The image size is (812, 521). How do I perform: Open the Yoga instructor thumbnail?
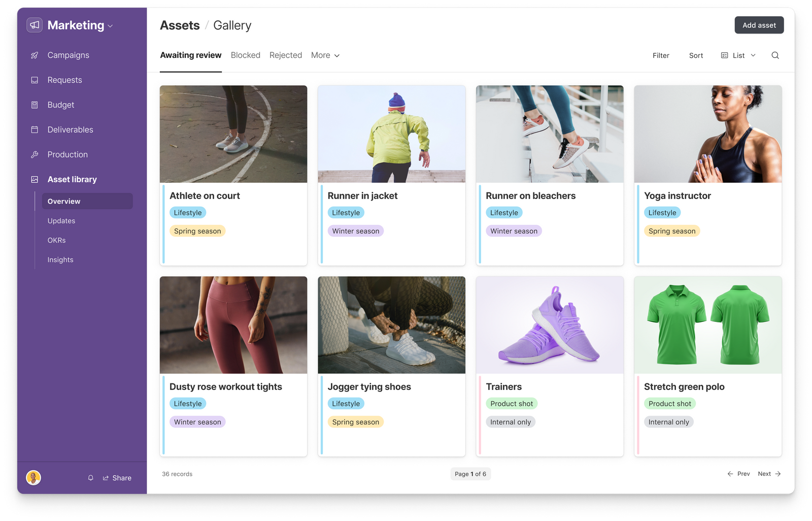pyautogui.click(x=708, y=134)
